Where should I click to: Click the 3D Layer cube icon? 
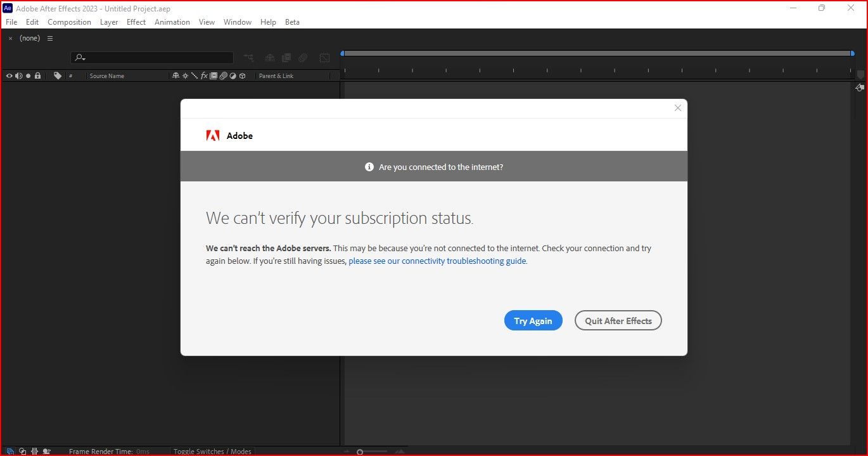[242, 75]
